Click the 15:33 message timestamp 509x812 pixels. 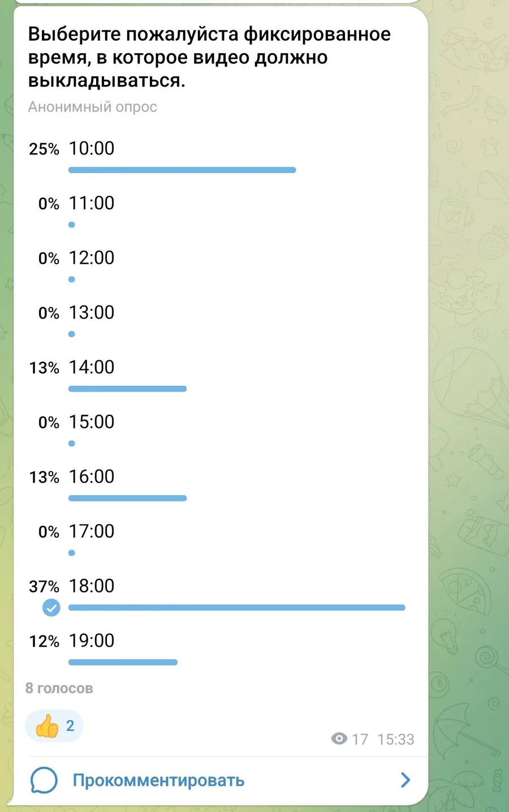point(396,739)
